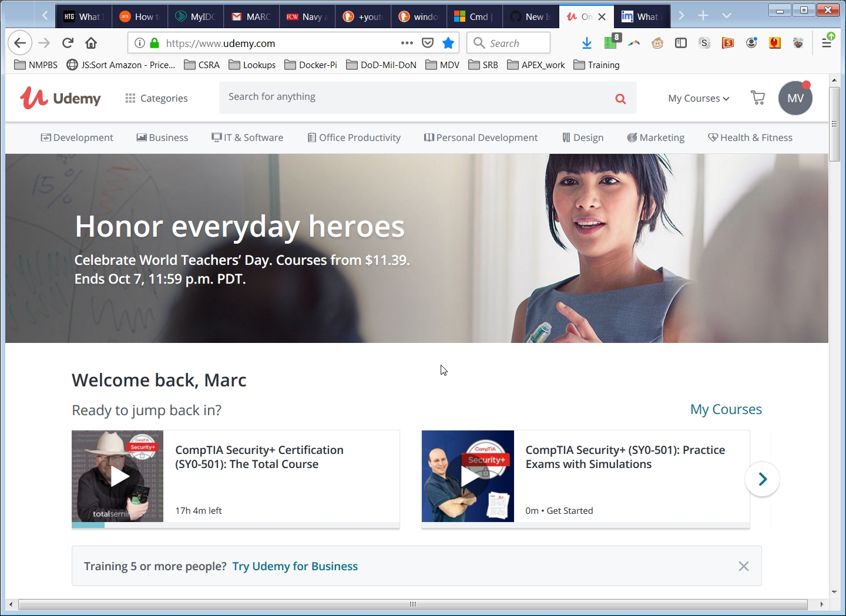Open a new browser tab
846x616 pixels.
click(x=703, y=16)
